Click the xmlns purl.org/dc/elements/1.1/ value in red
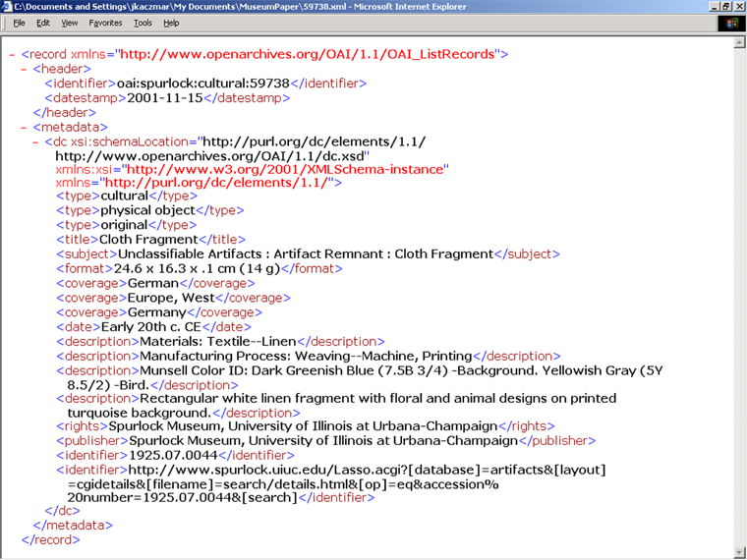 tap(217, 183)
